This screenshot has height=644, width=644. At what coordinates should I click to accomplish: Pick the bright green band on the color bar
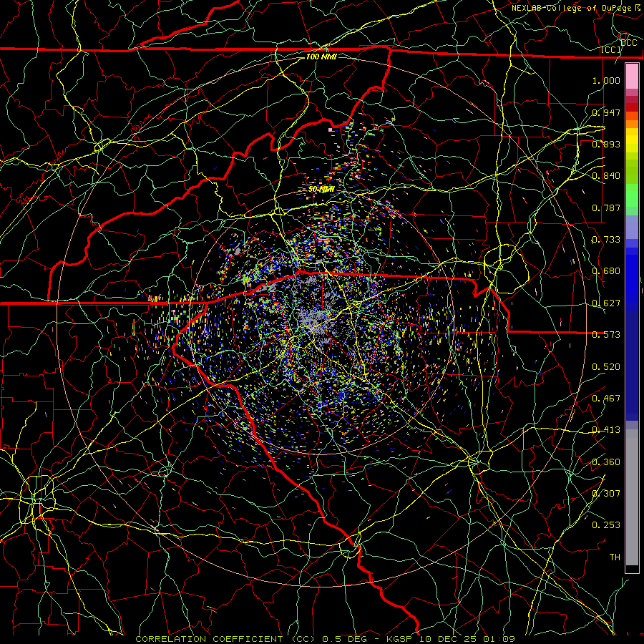click(632, 195)
